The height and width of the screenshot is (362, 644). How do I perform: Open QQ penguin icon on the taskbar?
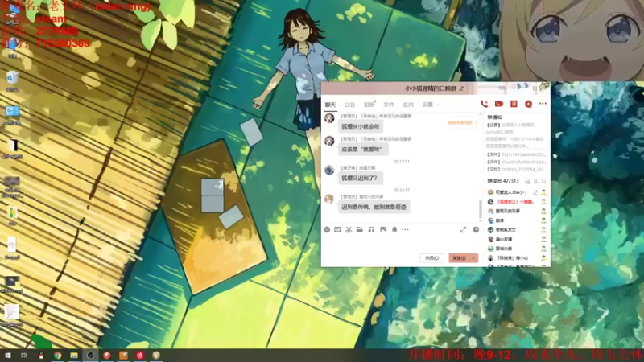(x=41, y=356)
